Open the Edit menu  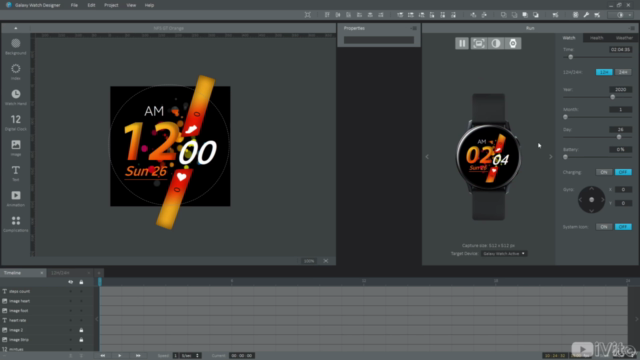pos(91,5)
